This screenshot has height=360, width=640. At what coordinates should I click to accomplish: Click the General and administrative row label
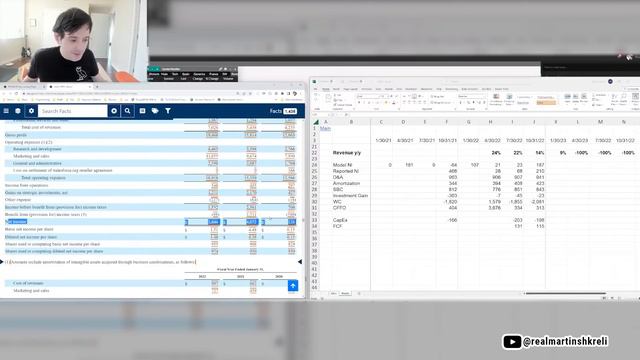pos(38,163)
